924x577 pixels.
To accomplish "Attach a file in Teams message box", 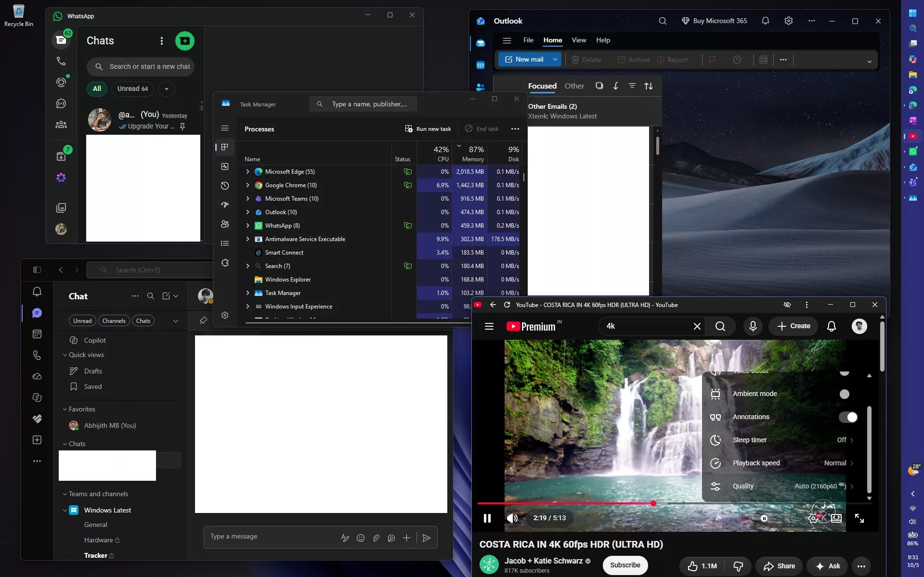I will [376, 538].
